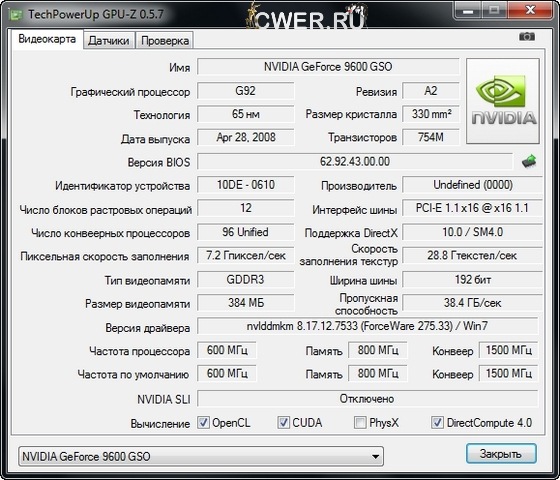Click the bandwidth 38.4 ГБ/сек value

(x=472, y=303)
